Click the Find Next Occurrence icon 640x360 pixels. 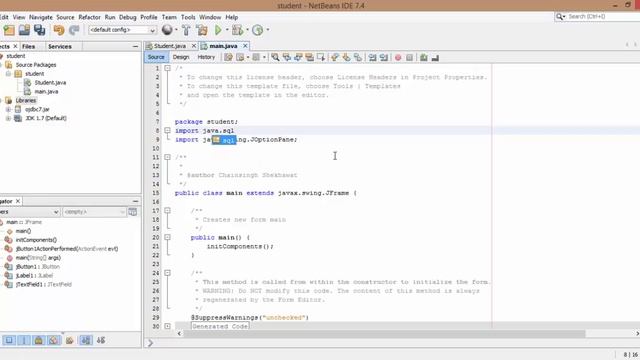[x=298, y=58]
